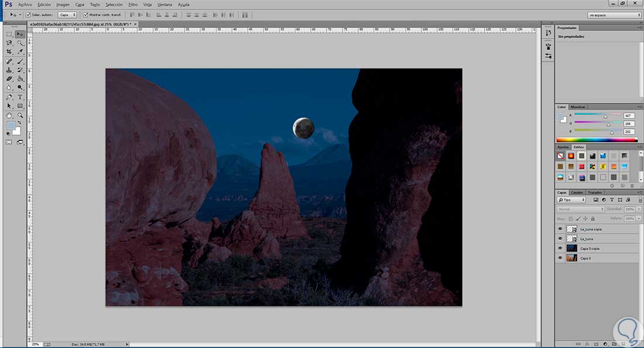Open the Normal blend mode dropdown
The height and width of the screenshot is (348, 644).
581,209
